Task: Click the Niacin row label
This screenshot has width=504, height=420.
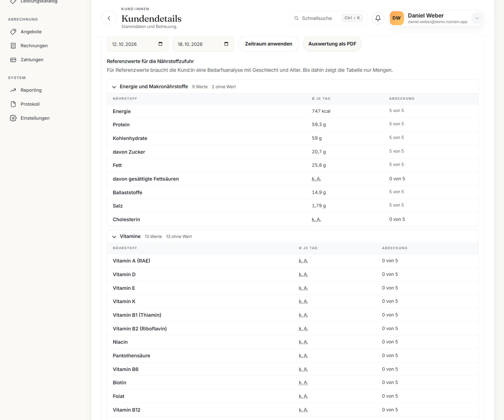Action: point(120,342)
